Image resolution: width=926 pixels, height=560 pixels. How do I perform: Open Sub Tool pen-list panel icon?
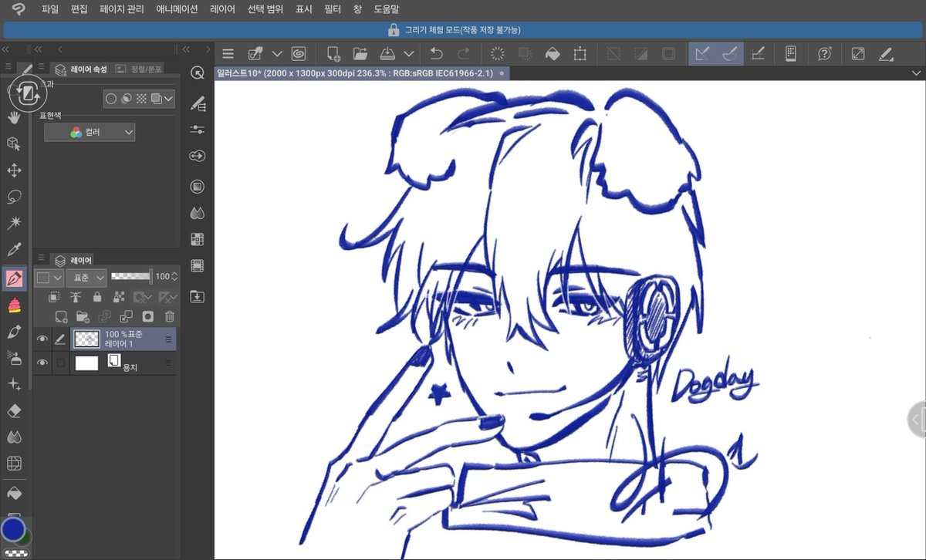pos(198,103)
